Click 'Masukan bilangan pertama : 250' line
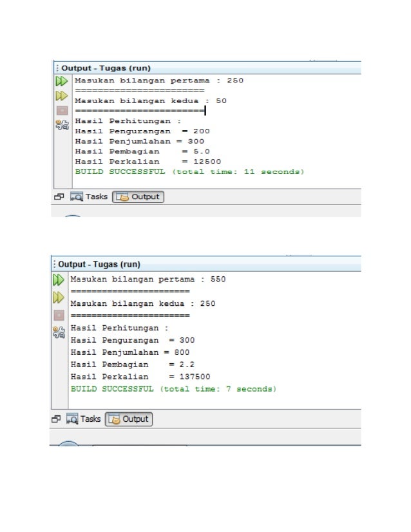The image size is (411, 532). coord(159,81)
